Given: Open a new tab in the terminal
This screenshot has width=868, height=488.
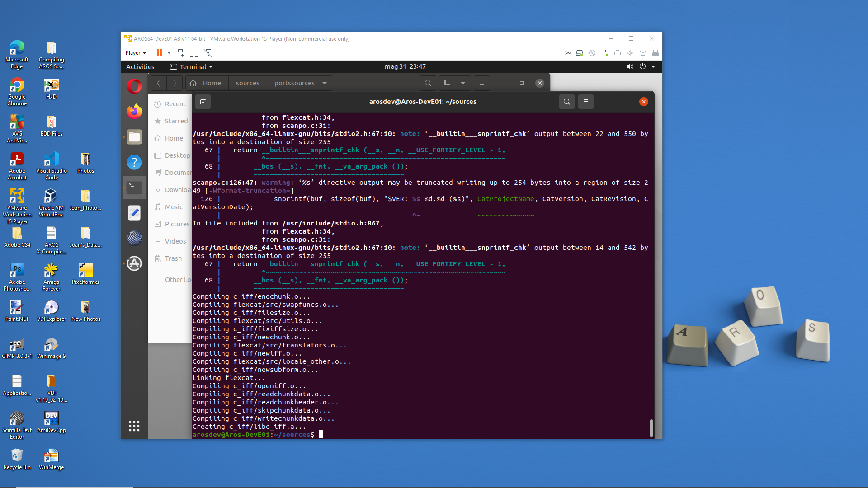Looking at the screenshot, I should coord(203,102).
